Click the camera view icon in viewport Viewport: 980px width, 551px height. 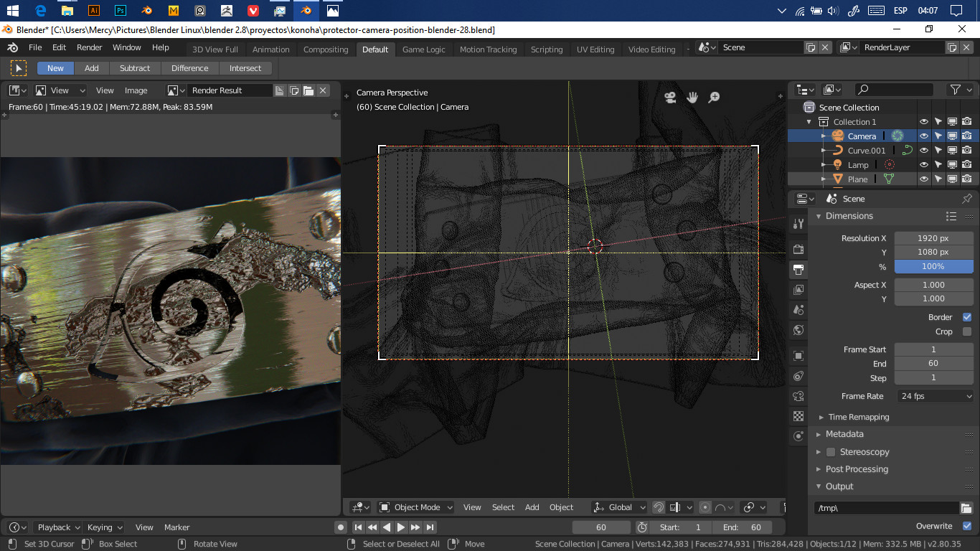(670, 98)
